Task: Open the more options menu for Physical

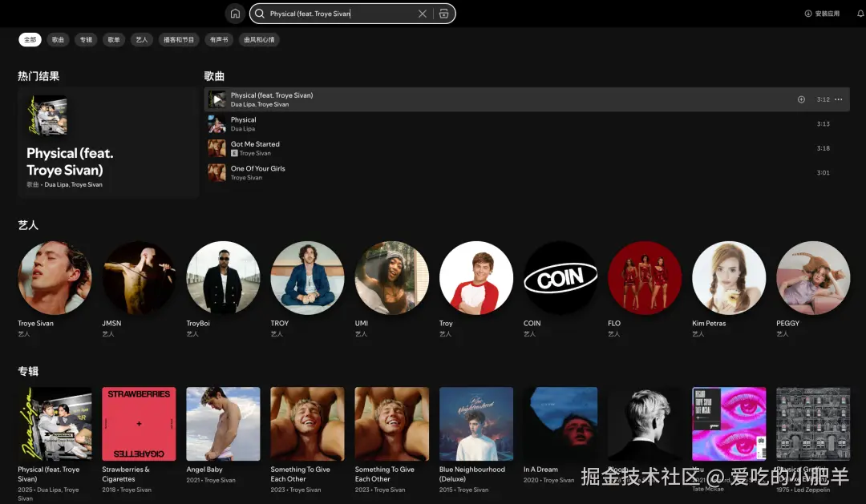Action: pos(838,99)
